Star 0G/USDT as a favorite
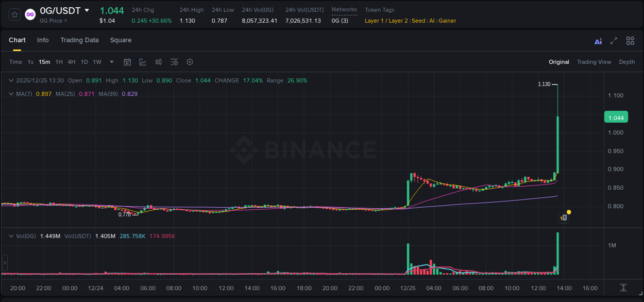 14,14
